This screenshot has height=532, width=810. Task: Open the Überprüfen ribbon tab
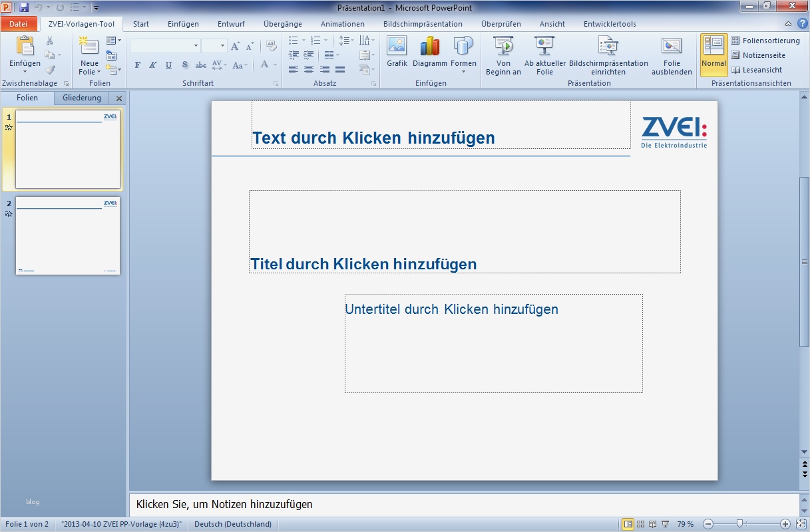pos(501,23)
